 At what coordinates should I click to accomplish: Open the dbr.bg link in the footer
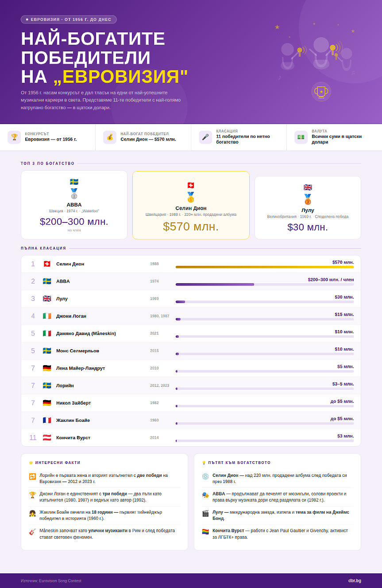pos(355,580)
